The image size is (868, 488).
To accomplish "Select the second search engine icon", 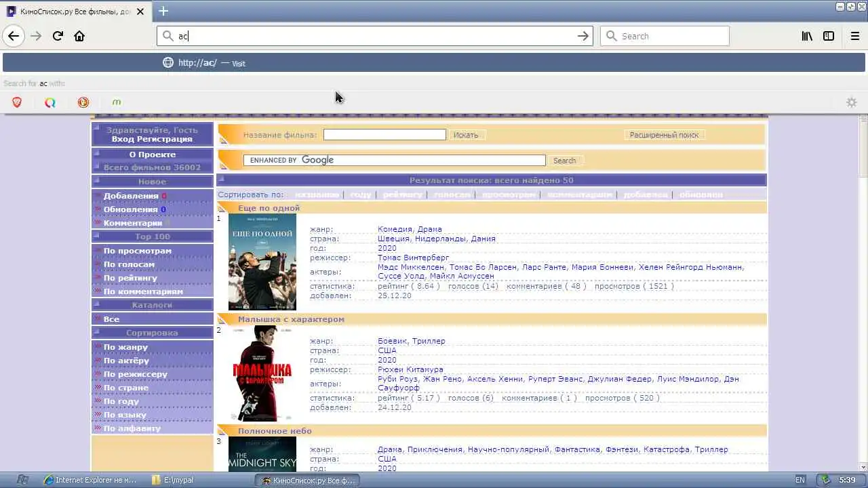I will (x=50, y=102).
